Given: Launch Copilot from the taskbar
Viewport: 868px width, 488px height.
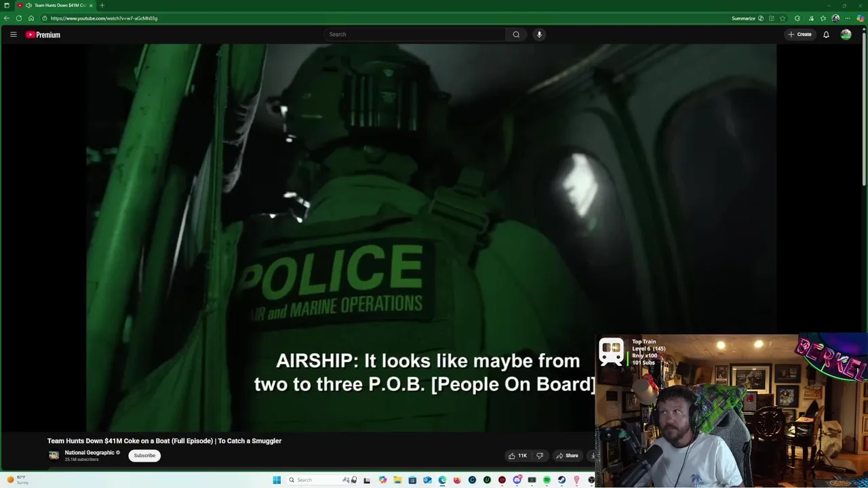Looking at the screenshot, I should pos(382,480).
